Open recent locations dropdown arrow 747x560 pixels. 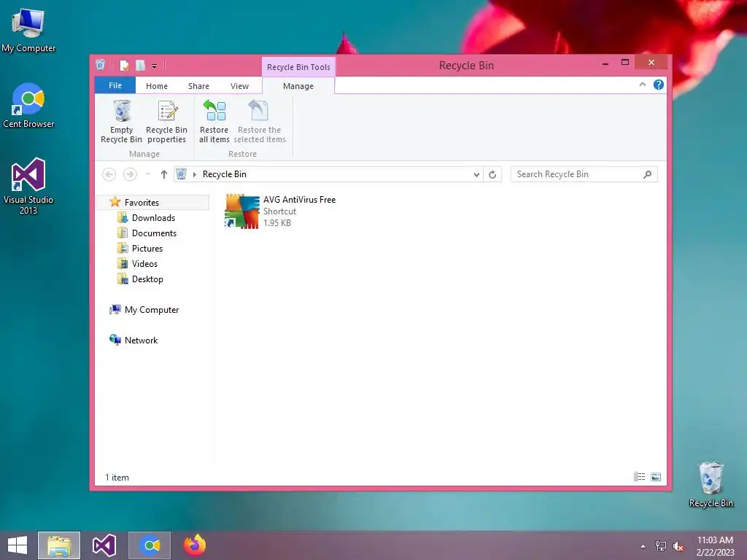(147, 174)
